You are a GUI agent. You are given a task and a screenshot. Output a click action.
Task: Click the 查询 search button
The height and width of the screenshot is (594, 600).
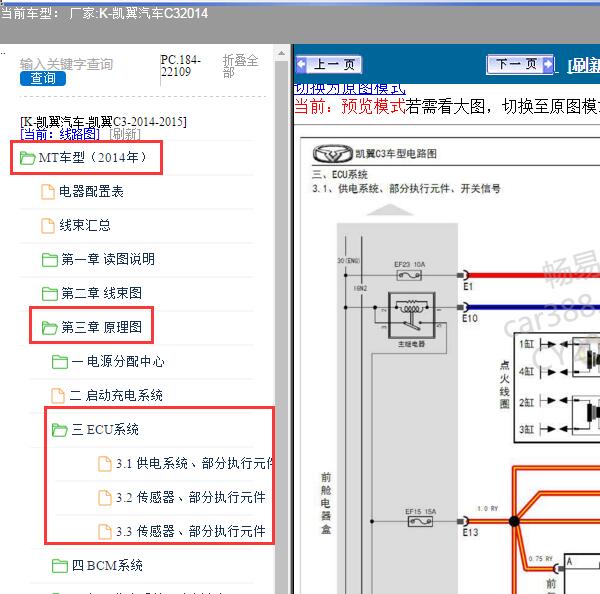(43, 78)
